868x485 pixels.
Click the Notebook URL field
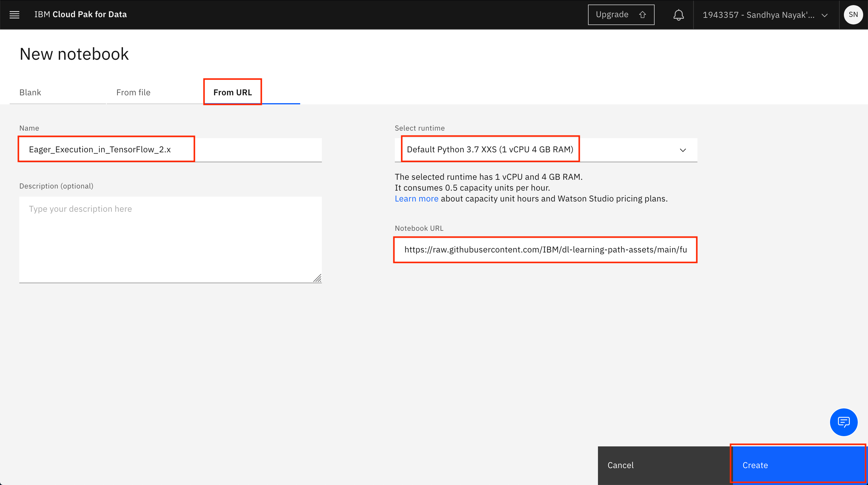pyautogui.click(x=545, y=249)
